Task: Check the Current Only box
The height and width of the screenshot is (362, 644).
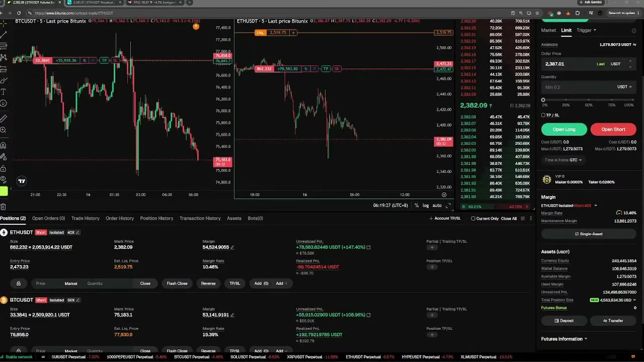Action: [x=473, y=219]
